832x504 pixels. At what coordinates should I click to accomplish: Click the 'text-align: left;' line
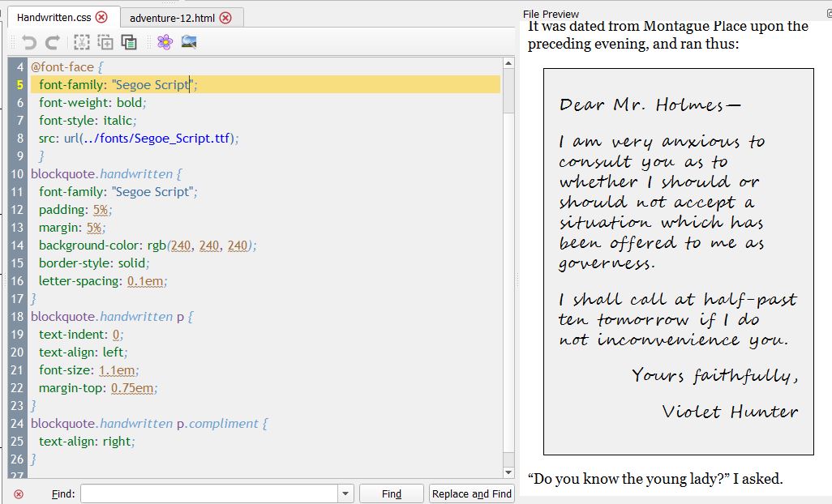tap(84, 352)
